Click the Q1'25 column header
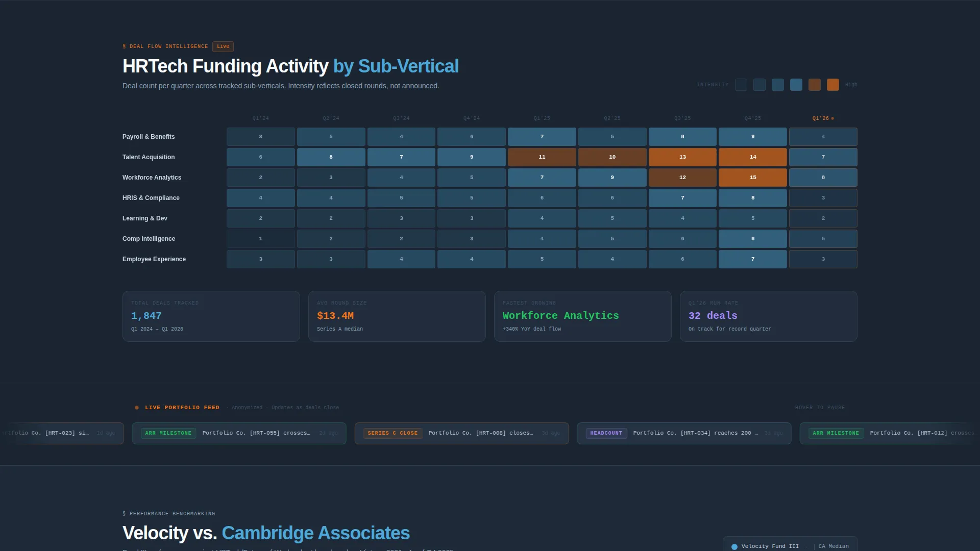Image resolution: width=980 pixels, height=551 pixels. pyautogui.click(x=542, y=118)
